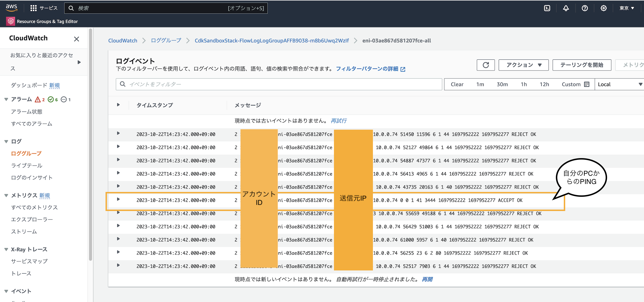Expand the log row with port 52517
The height and width of the screenshot is (302, 644).
tap(118, 265)
